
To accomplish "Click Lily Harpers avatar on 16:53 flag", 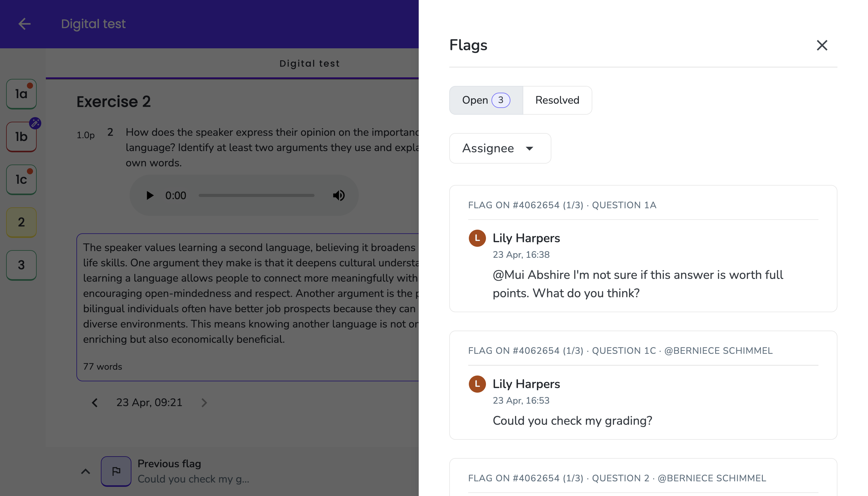I will [477, 384].
